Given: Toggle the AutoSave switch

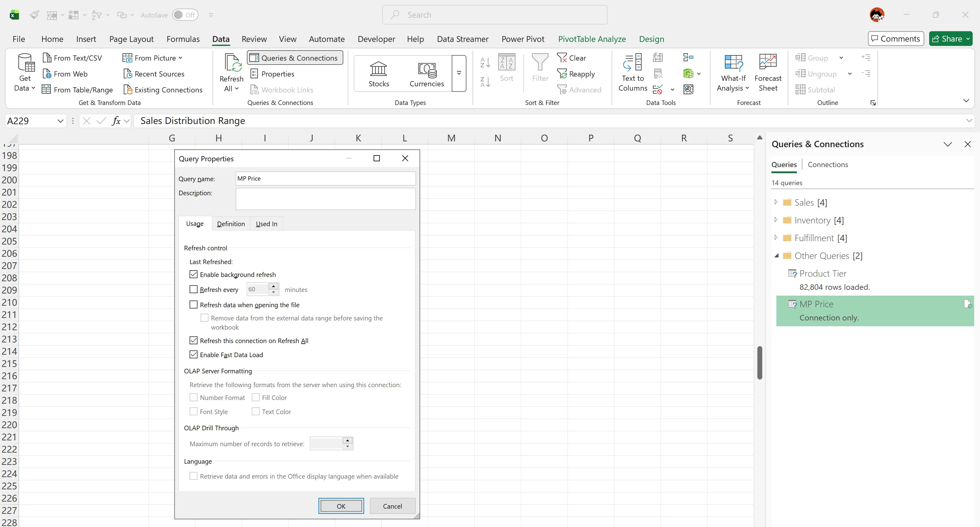Looking at the screenshot, I should (185, 15).
